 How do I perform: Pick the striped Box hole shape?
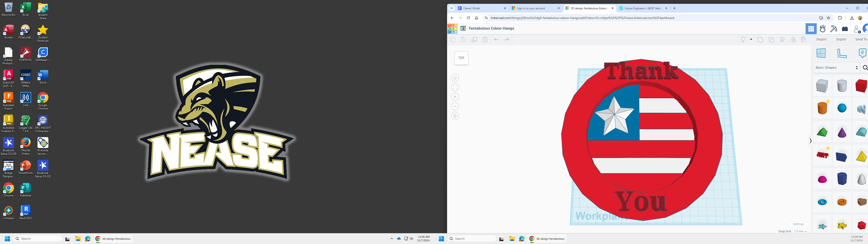point(822,86)
